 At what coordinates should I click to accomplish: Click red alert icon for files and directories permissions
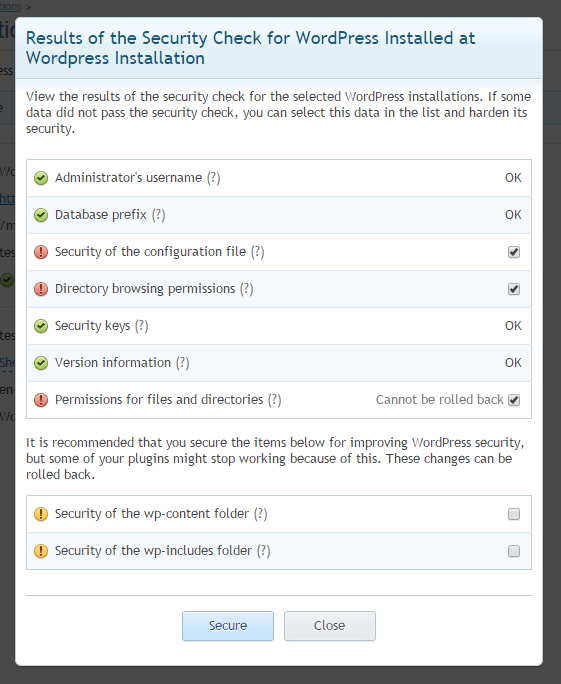coord(41,400)
